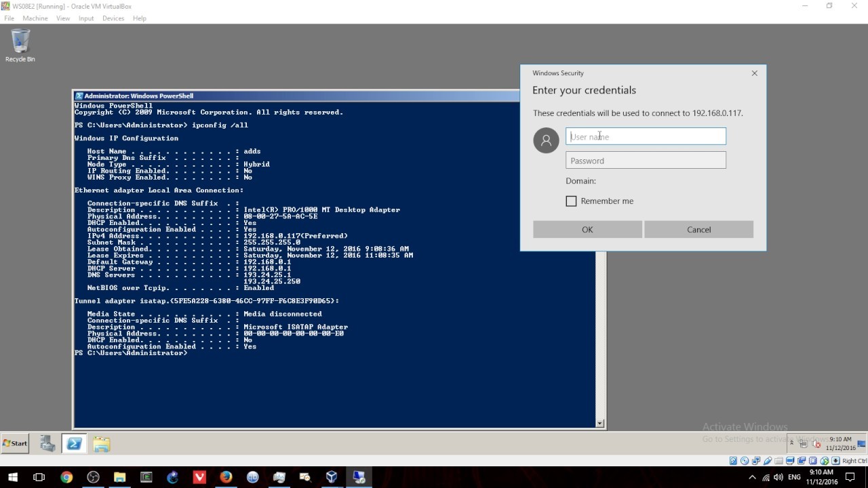Click the VirtualBox mouse integration indicator
Viewport: 868px width, 488px height.
[825, 461]
